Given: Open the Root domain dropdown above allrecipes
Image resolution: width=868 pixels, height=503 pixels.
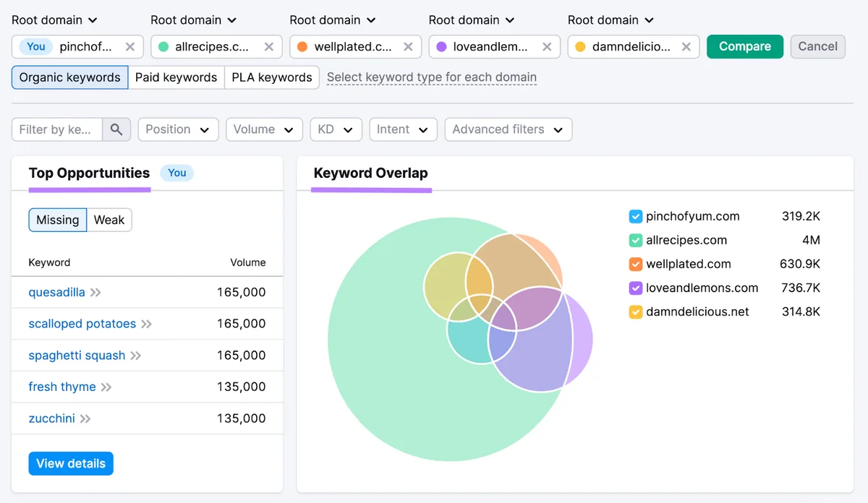Looking at the screenshot, I should click(x=193, y=20).
